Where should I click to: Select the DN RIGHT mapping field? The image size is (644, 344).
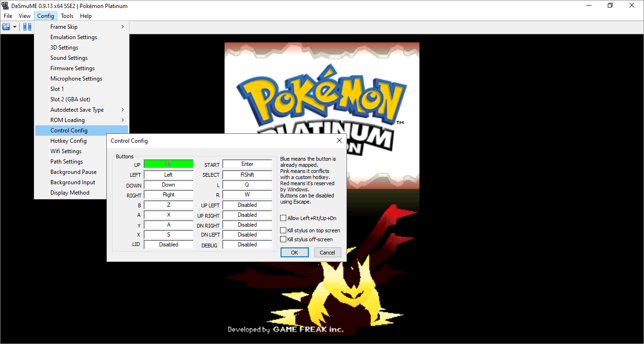coord(247,225)
